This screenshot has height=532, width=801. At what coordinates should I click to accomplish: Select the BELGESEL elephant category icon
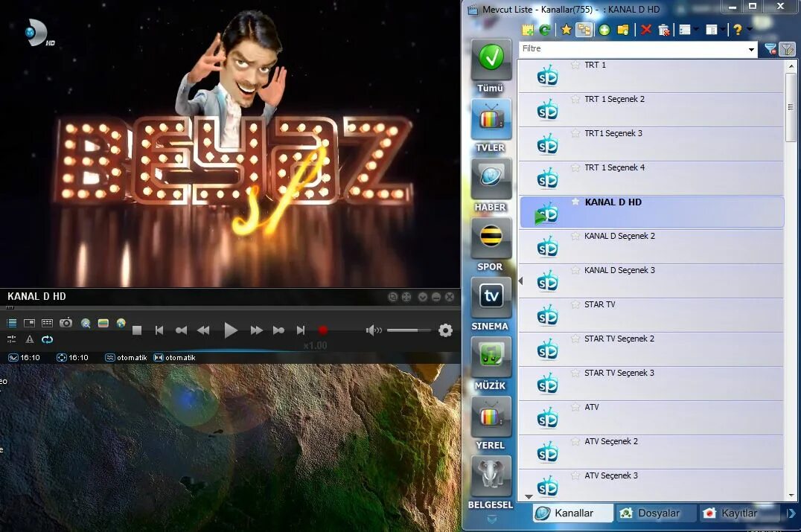491,476
